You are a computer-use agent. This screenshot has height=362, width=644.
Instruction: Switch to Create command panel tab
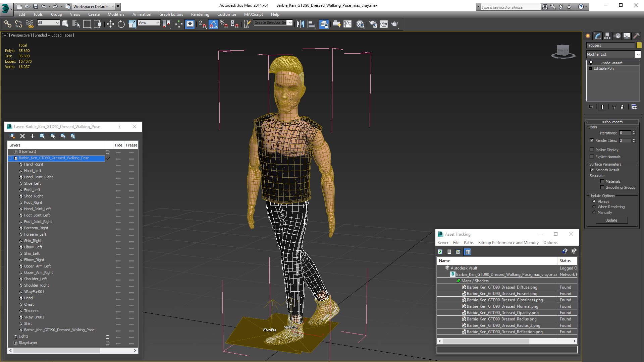(x=588, y=36)
